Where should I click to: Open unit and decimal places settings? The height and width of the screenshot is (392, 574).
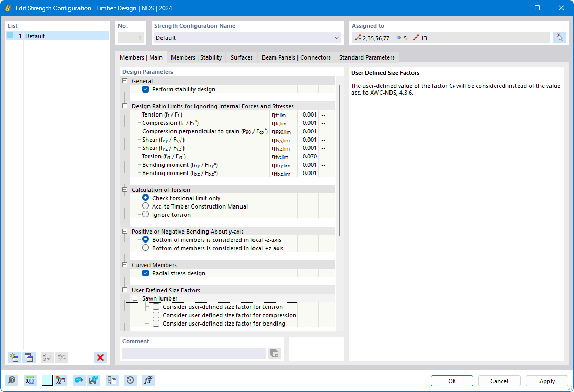pos(30,380)
